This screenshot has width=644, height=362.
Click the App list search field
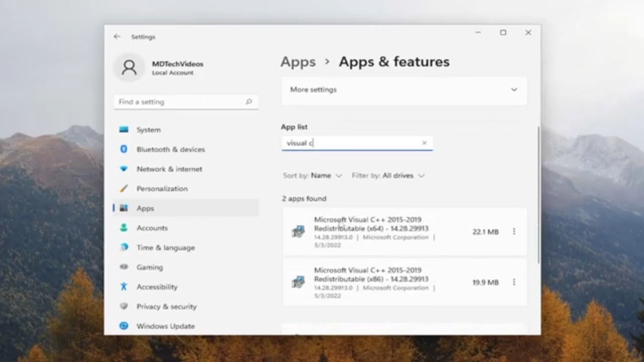(x=357, y=143)
